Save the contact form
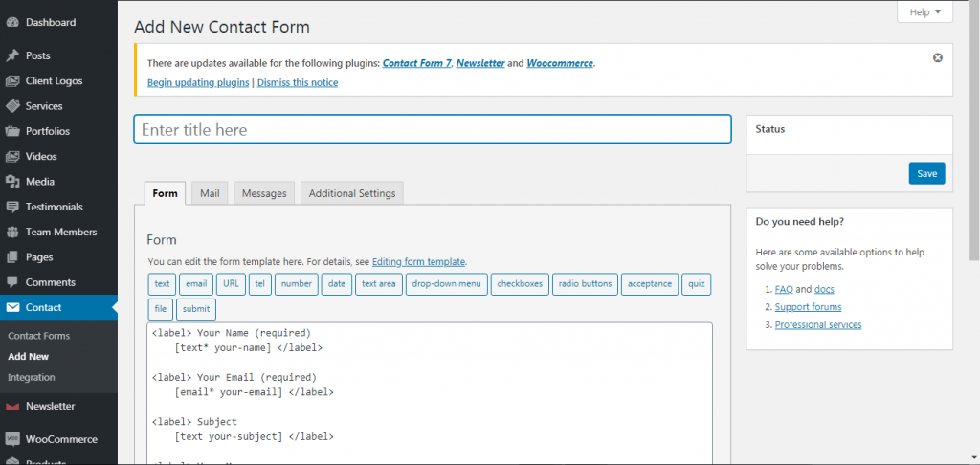 [926, 174]
